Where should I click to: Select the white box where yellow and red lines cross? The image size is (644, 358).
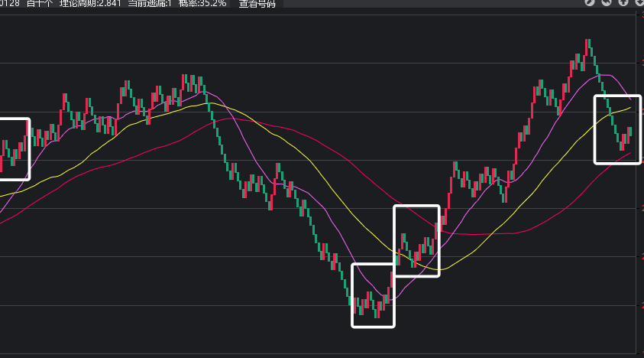point(416,241)
